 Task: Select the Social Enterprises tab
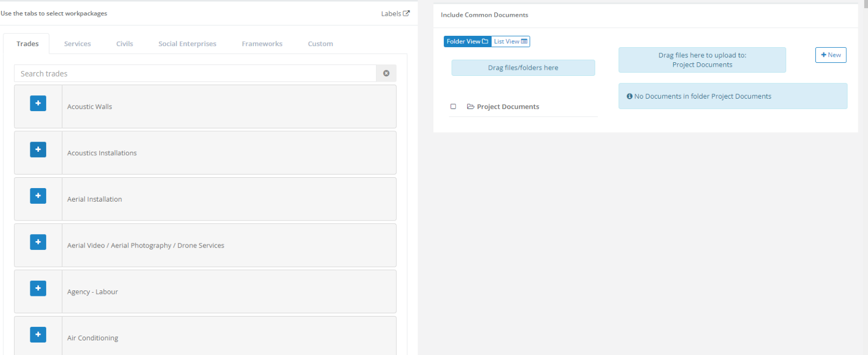(187, 44)
